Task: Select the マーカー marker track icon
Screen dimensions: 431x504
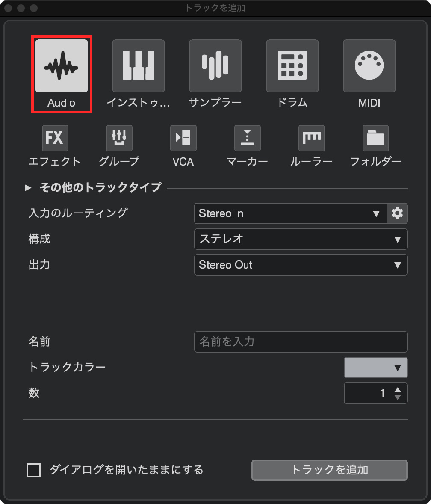Action: pyautogui.click(x=247, y=138)
